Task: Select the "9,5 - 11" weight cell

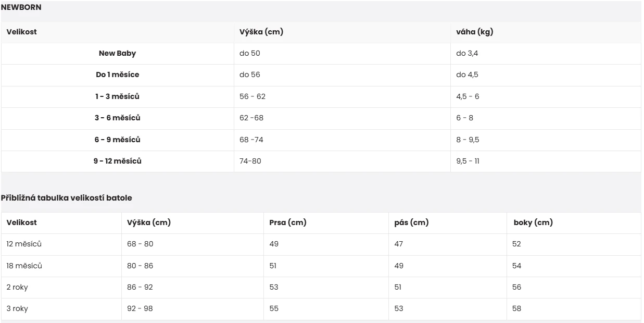Action: (x=468, y=161)
